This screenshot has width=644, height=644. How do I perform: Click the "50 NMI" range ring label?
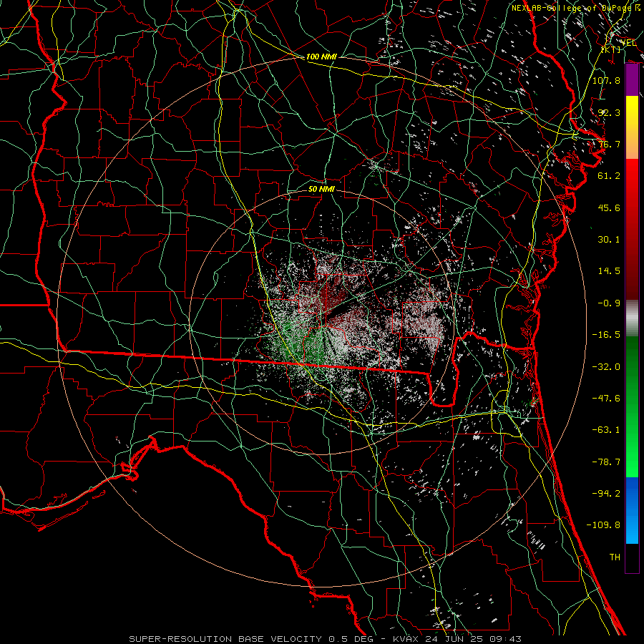coord(321,189)
